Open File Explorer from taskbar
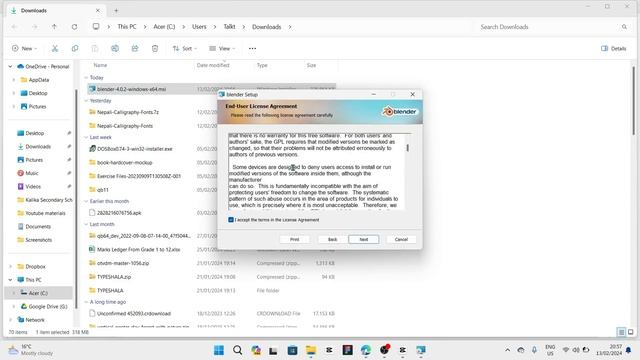 point(311,350)
